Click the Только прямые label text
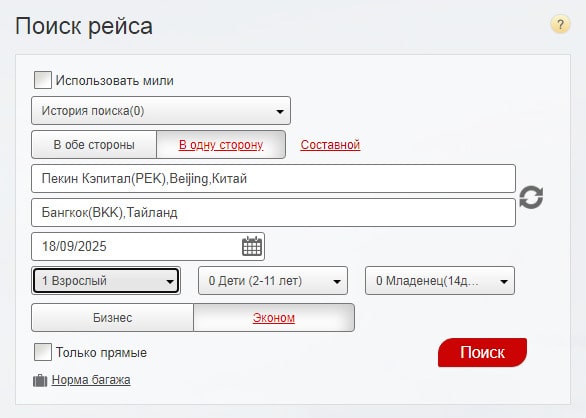Viewport: 586px width, 418px height. pos(101,352)
